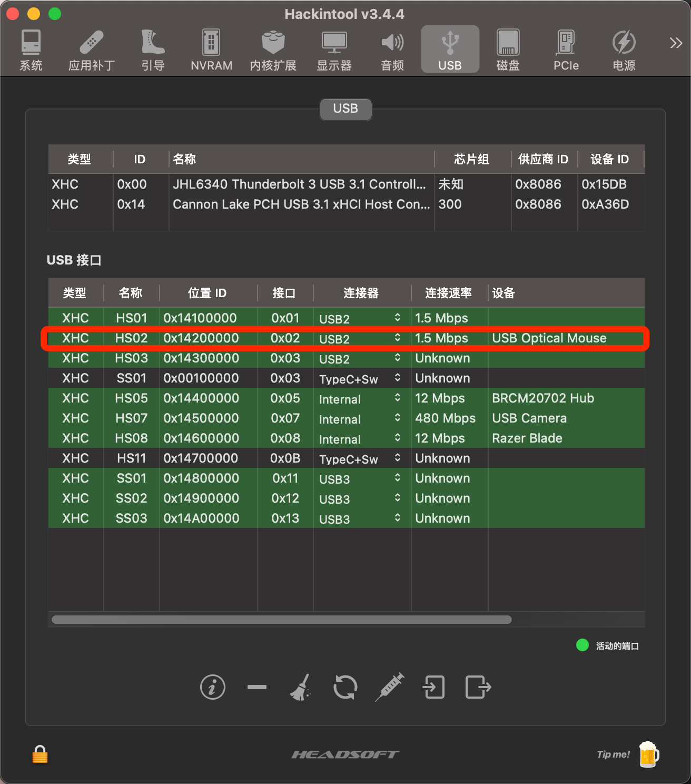The height and width of the screenshot is (784, 691).
Task: Sort ports by 位置 ID column header
Action: click(208, 293)
